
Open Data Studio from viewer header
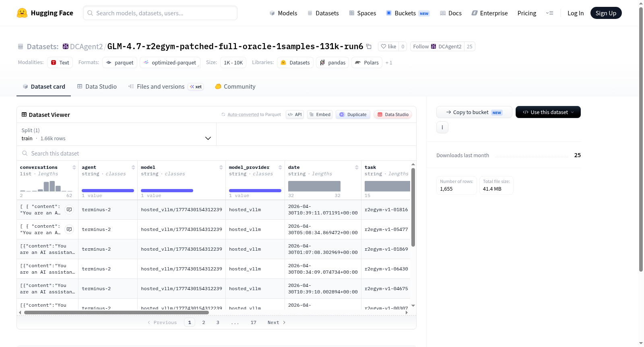[x=393, y=114]
